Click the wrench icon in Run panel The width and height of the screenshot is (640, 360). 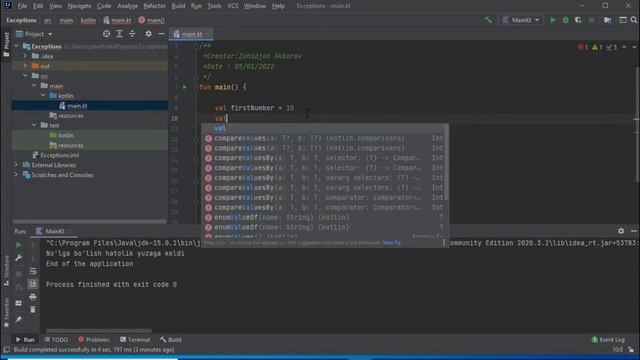(18, 258)
